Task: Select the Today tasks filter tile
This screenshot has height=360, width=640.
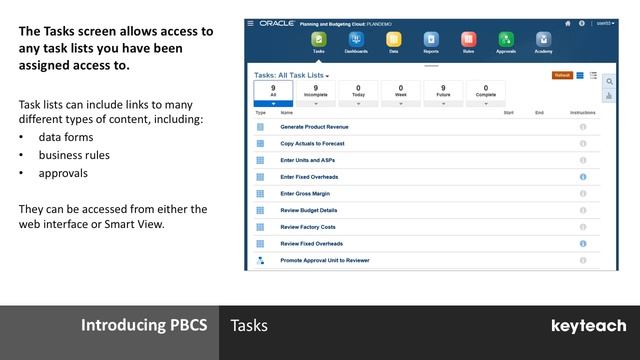Action: click(x=358, y=91)
